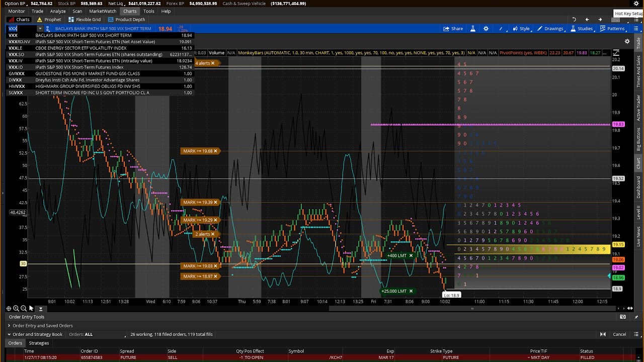Click the undo arrow above chart toolbar
This screenshot has height=362, width=644.
point(574,20)
